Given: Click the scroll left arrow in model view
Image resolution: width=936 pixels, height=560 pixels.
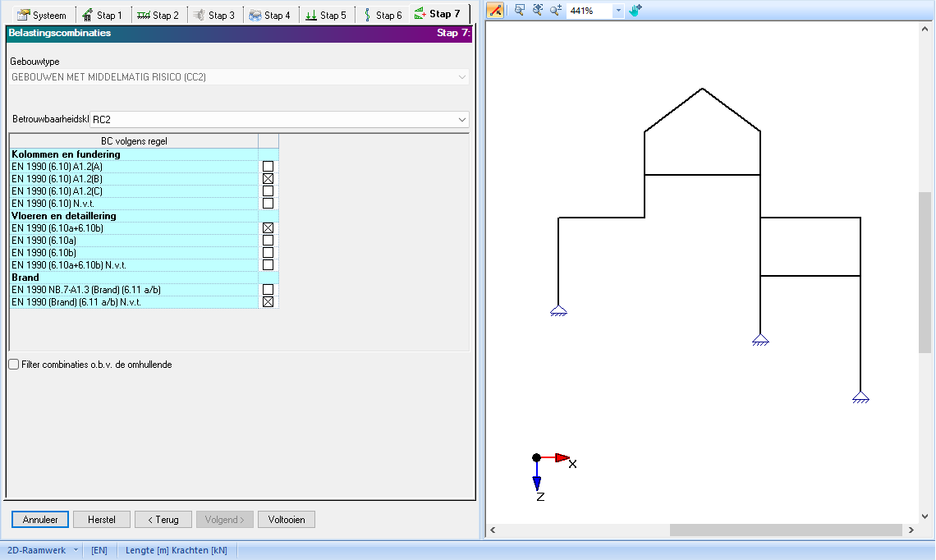Looking at the screenshot, I should (x=493, y=530).
